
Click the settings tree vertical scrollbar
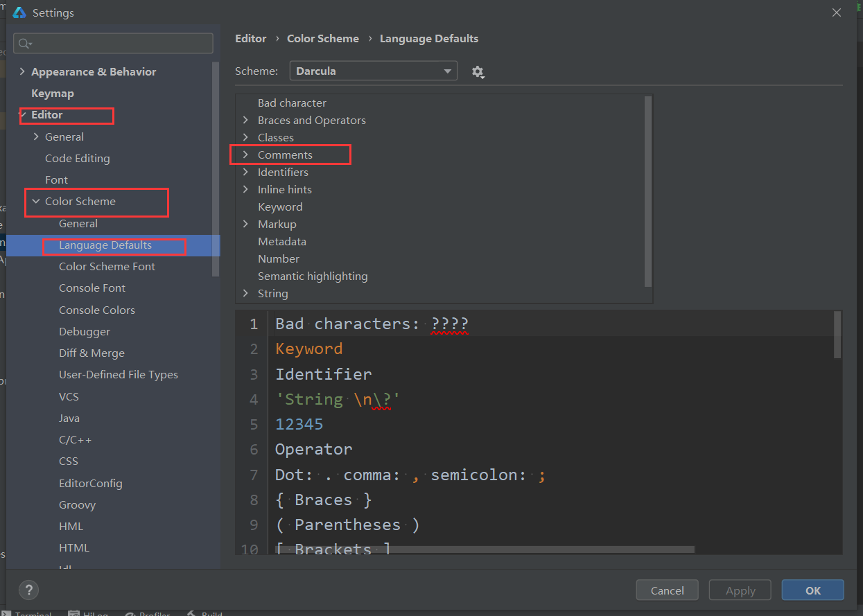pos(216,170)
